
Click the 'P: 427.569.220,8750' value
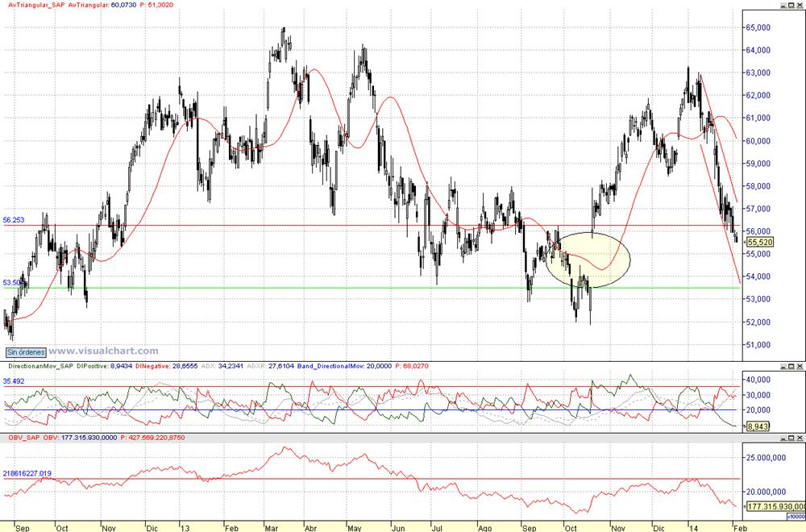tap(152, 438)
